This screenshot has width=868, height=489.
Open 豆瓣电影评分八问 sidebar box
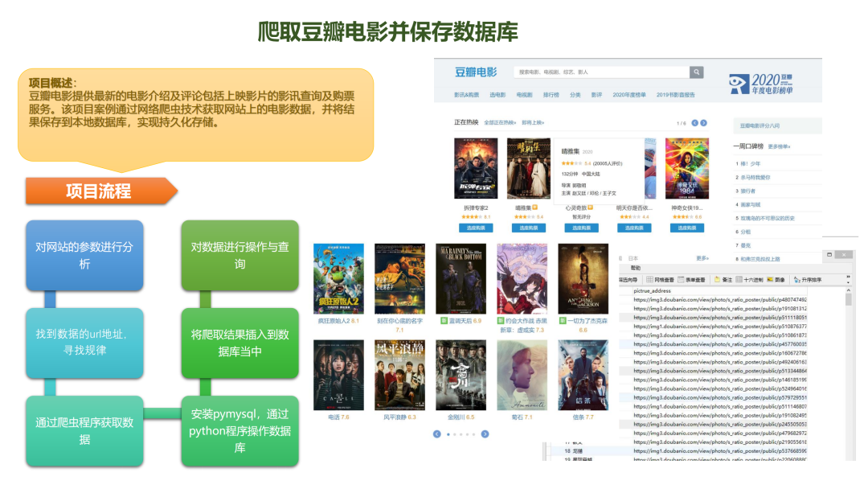coord(777,125)
